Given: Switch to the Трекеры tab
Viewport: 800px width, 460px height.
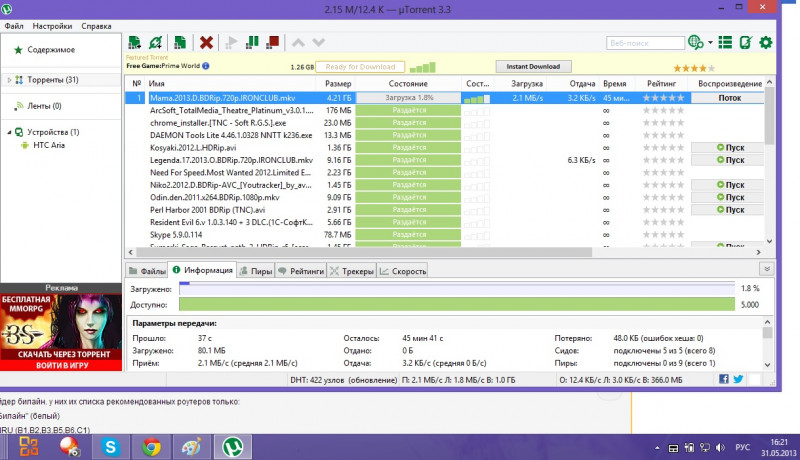Looking at the screenshot, I should 352,271.
